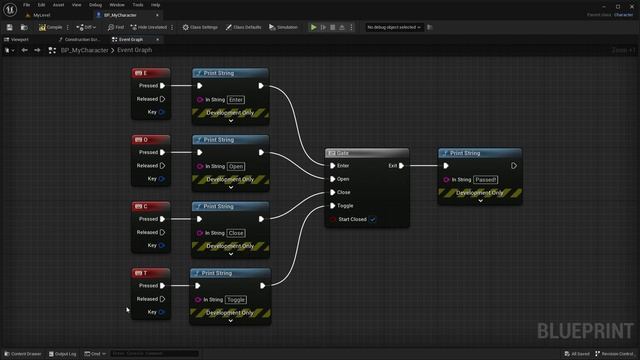640x360 pixels.
Task: Start Simulation mode
Action: (283, 27)
